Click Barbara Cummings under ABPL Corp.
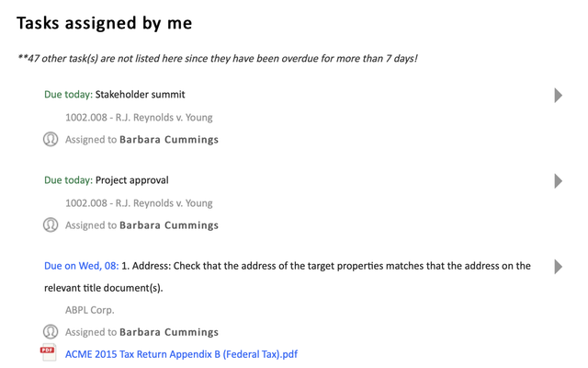Screen dimensions: 588x368 pyautogui.click(x=169, y=332)
